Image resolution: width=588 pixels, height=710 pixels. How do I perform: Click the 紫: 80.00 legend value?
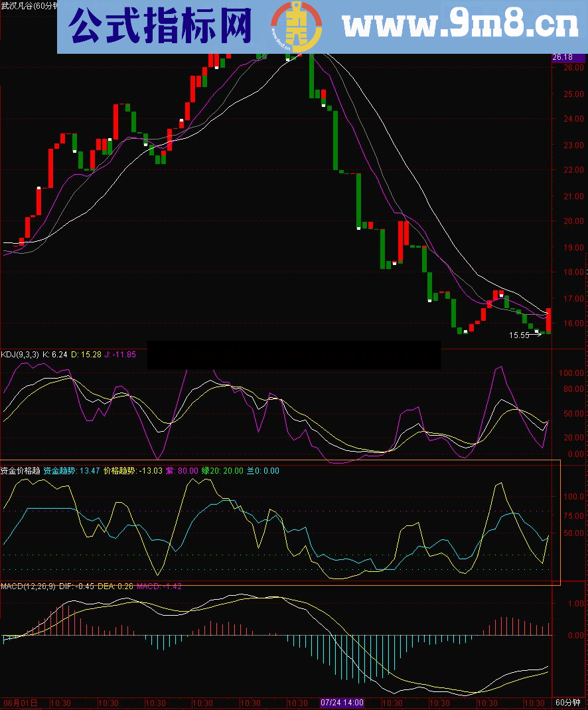(183, 471)
